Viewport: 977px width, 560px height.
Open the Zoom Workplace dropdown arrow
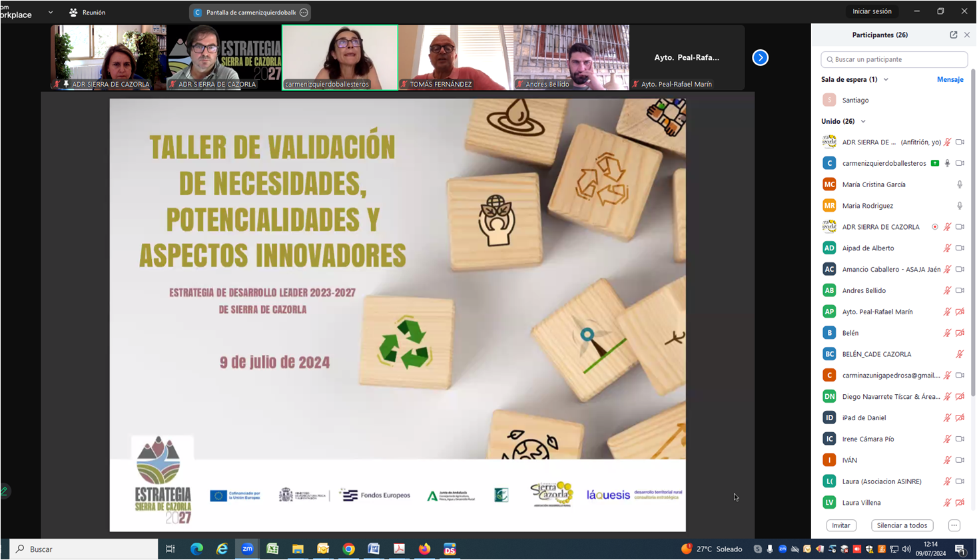51,13
